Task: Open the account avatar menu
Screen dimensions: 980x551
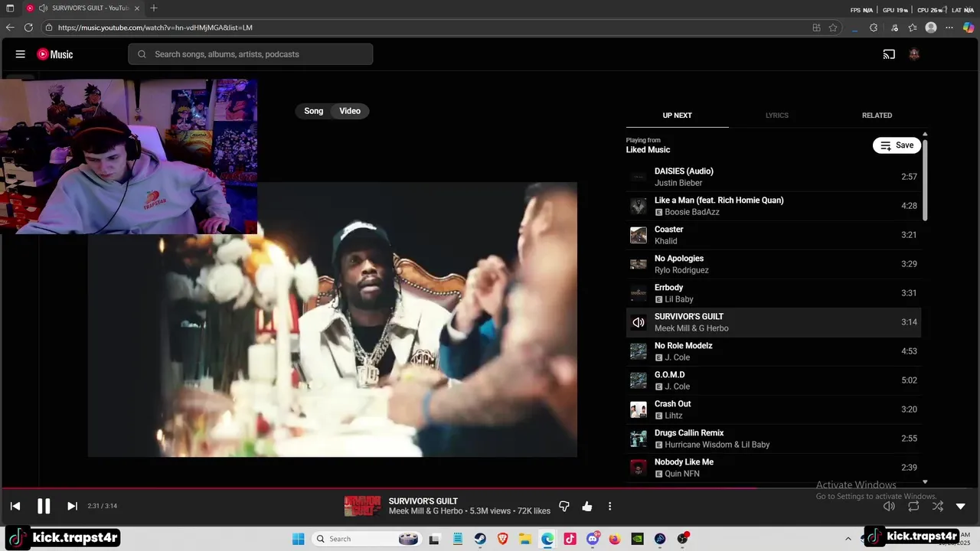Action: (914, 54)
